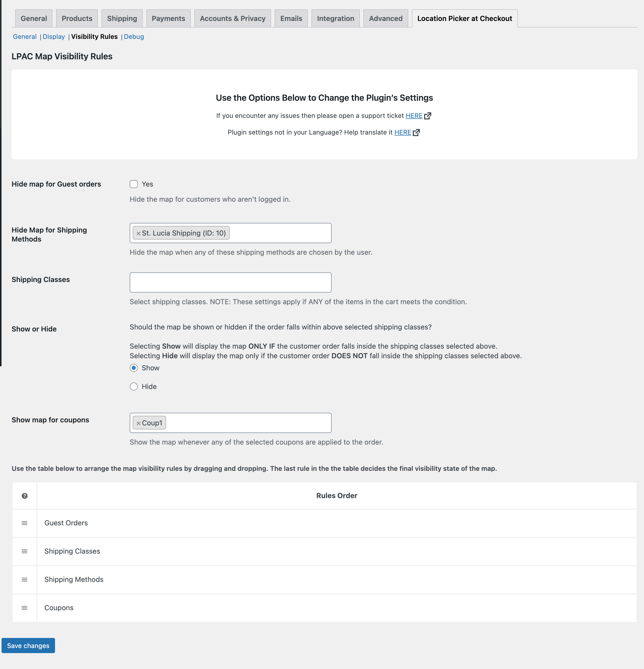Click the drag handle icon for Guest Orders
Screen dimensions: 644x669
pyautogui.click(x=24, y=523)
